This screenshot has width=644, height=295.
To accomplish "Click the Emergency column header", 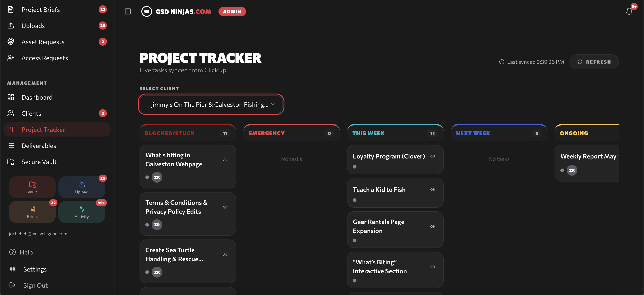I will (291, 133).
